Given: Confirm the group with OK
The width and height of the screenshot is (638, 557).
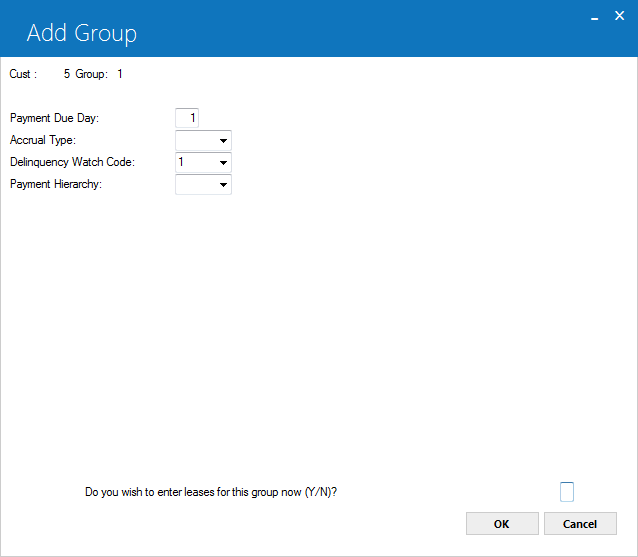Looking at the screenshot, I should click(x=502, y=524).
